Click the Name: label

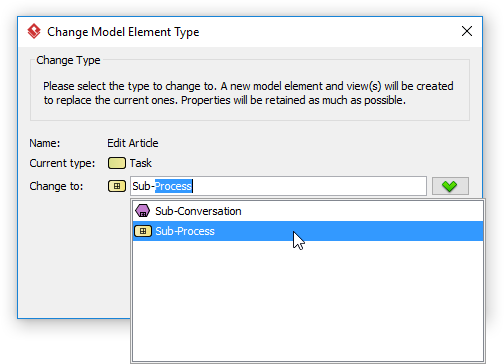point(45,143)
